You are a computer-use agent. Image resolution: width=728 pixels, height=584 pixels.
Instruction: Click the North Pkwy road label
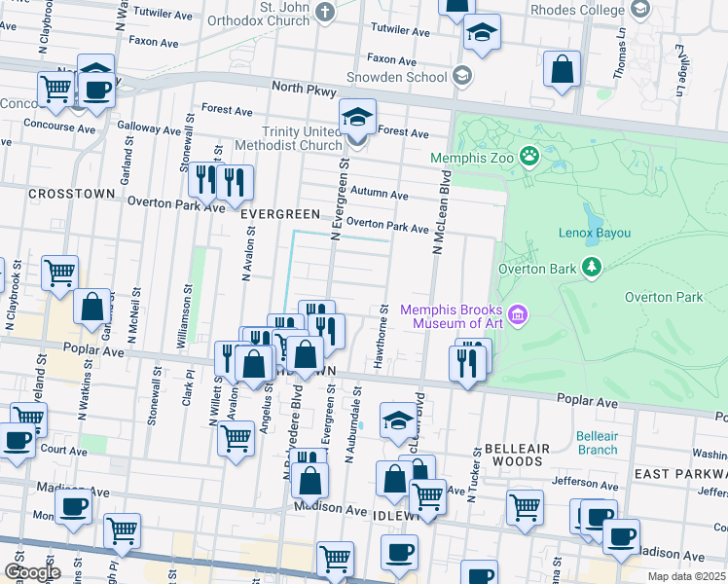pos(304,89)
